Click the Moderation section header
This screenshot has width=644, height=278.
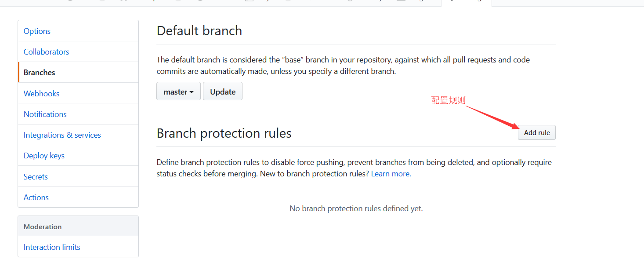pos(43,226)
